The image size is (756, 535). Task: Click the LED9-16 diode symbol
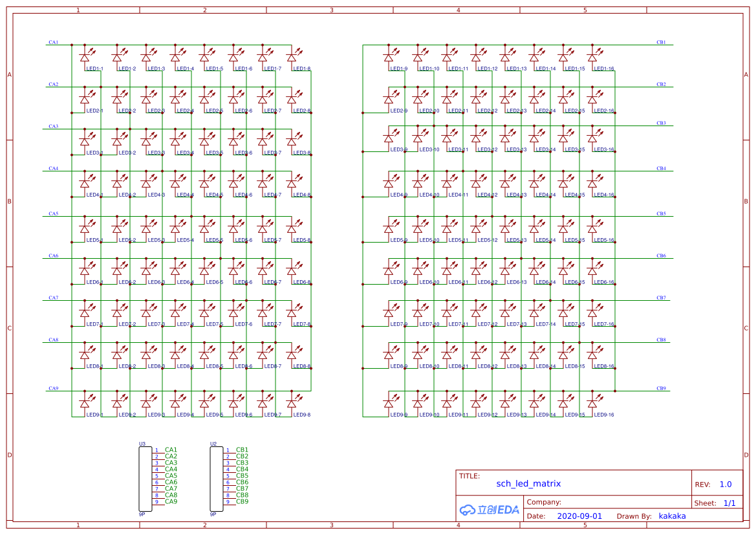(x=592, y=403)
